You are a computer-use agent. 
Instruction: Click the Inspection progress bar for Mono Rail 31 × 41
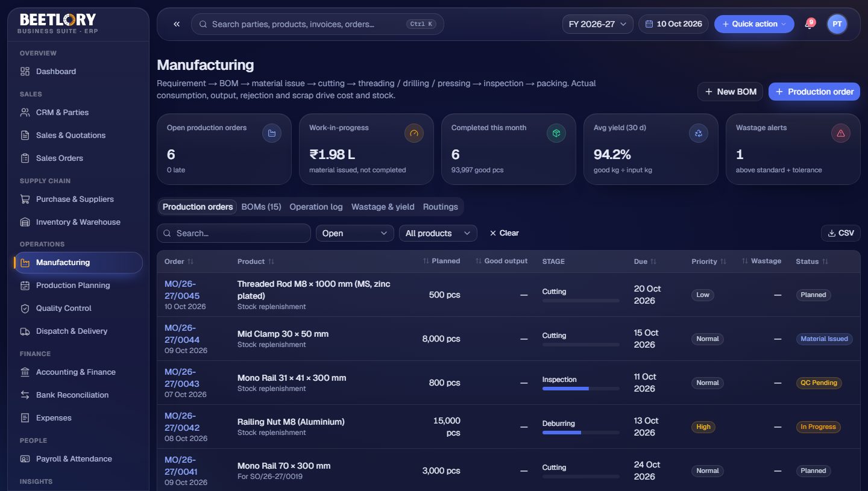[581, 389]
